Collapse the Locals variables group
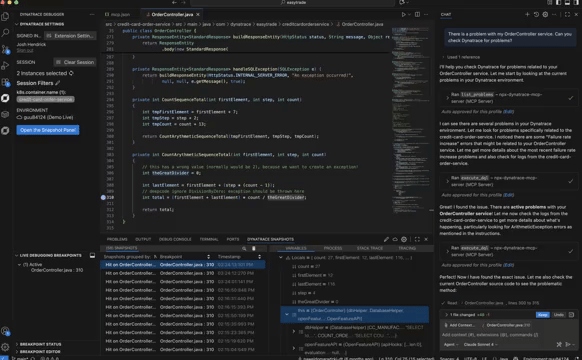 click(x=281, y=257)
